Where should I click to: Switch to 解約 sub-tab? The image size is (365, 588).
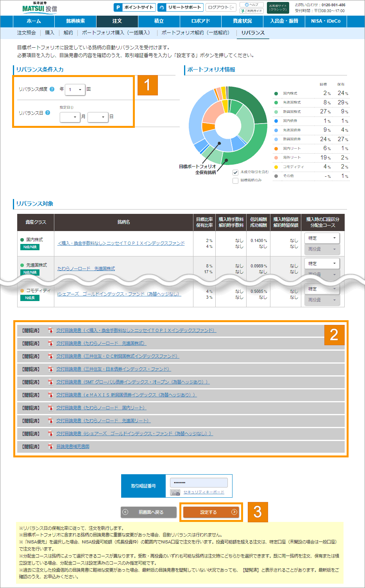click(x=68, y=33)
